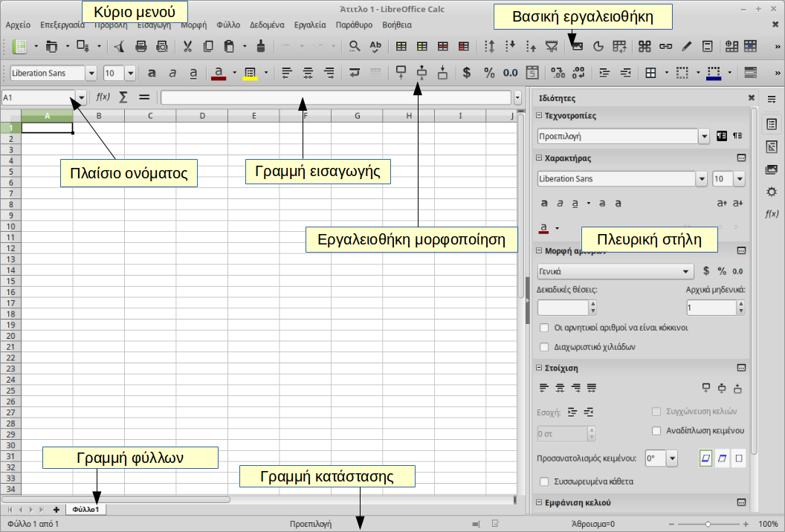This screenshot has width=785, height=532.
Task: Open the Δεδομένα menu
Action: coord(267,25)
